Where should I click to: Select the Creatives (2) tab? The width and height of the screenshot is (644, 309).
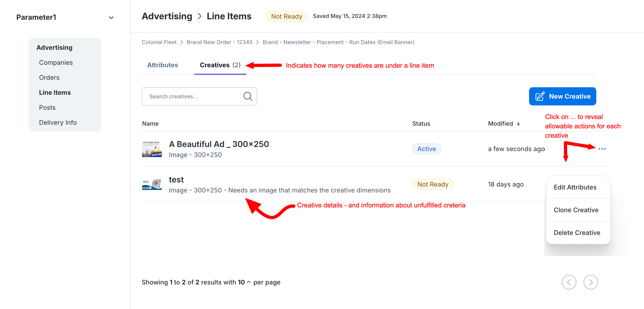pos(220,65)
